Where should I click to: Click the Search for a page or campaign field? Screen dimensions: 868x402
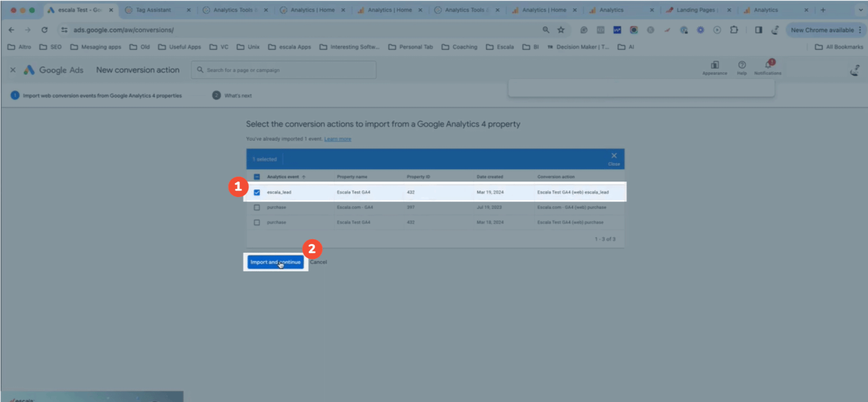point(284,70)
